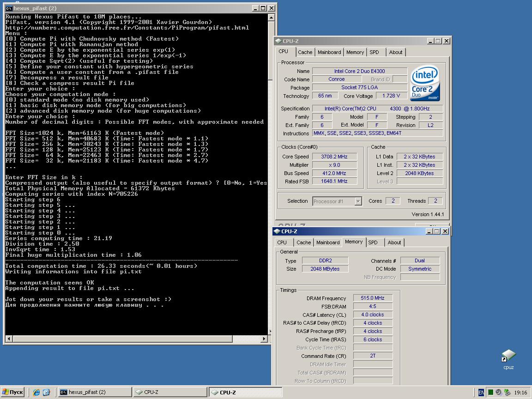Click the Multiplier x 9.0 value

click(334, 165)
